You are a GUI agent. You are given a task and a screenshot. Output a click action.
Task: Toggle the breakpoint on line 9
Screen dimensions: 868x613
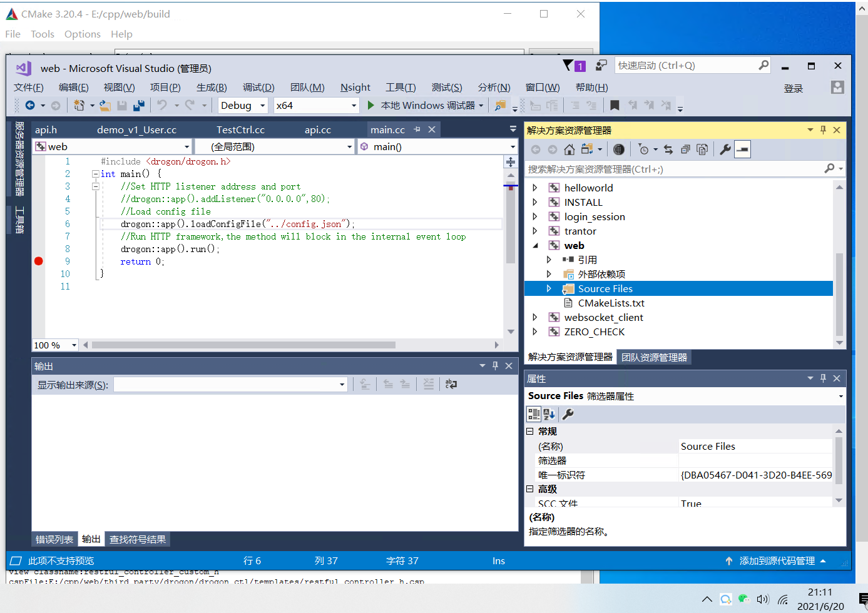[38, 261]
